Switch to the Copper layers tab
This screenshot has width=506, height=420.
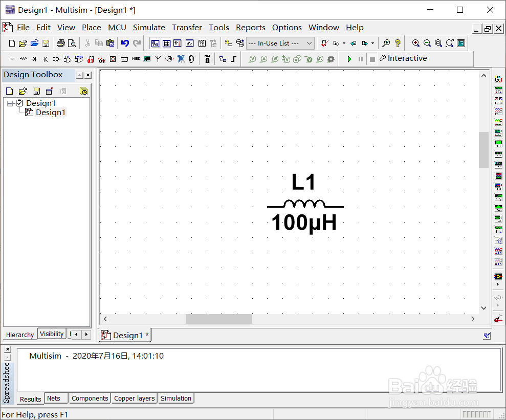134,399
